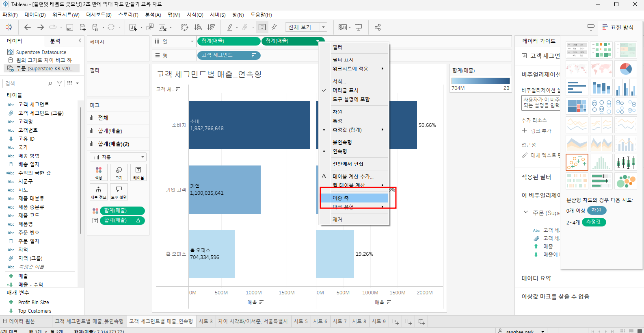Select the pie chart in Show Me
The width and height of the screenshot is (644, 333).
[x=626, y=69]
